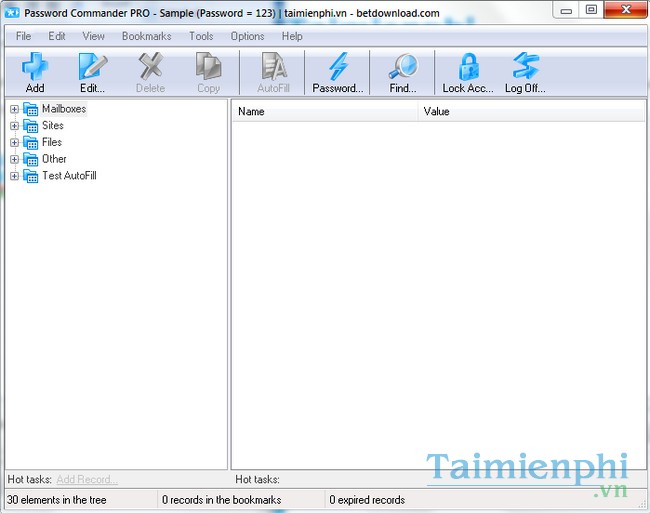Select the Files label in tree
The width and height of the screenshot is (650, 513).
point(52,142)
